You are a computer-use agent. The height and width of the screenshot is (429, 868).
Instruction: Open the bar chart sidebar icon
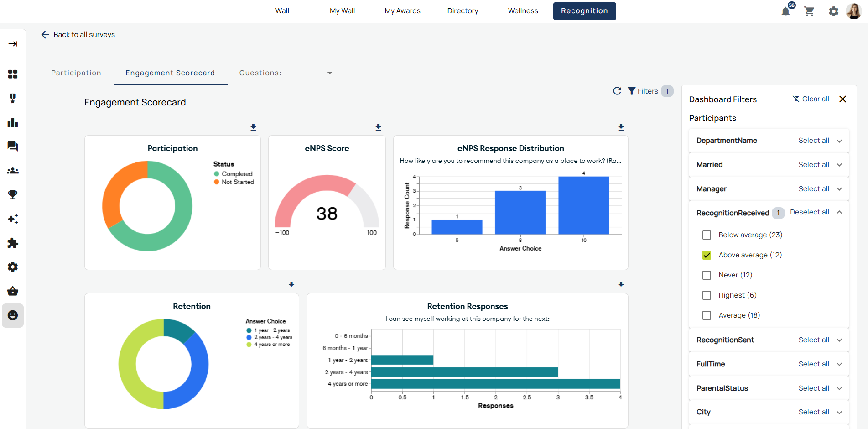13,123
